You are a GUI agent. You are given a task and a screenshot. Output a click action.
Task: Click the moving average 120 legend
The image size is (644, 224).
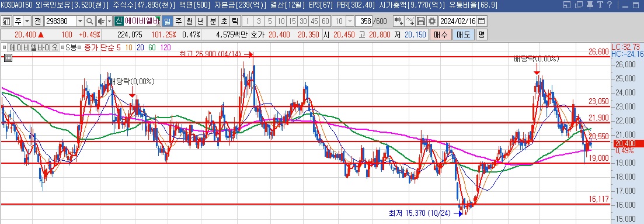165,47
